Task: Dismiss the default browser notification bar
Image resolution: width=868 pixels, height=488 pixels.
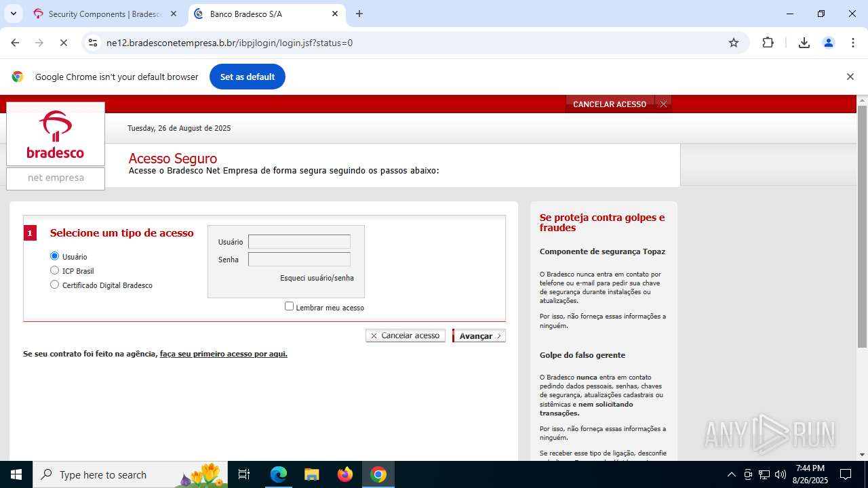Action: 850,77
